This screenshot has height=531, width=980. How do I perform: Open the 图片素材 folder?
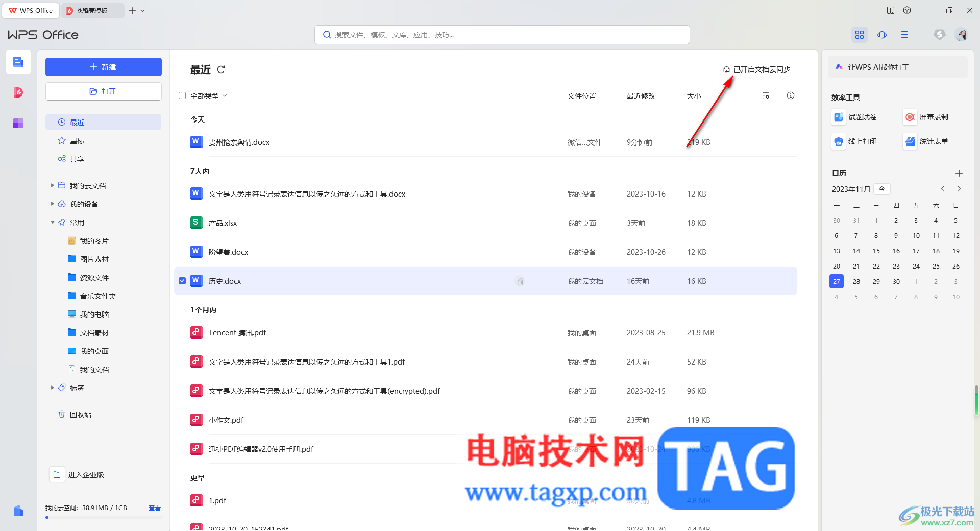[x=89, y=259]
